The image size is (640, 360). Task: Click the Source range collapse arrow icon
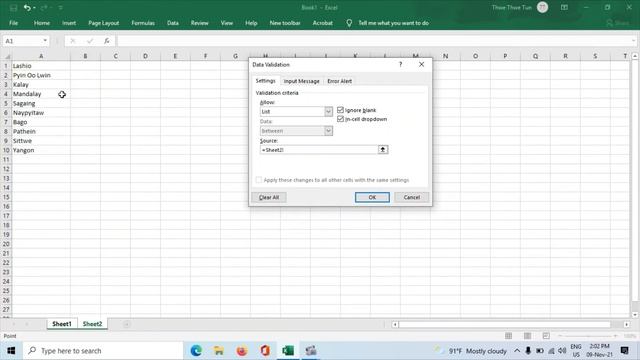[x=383, y=150]
